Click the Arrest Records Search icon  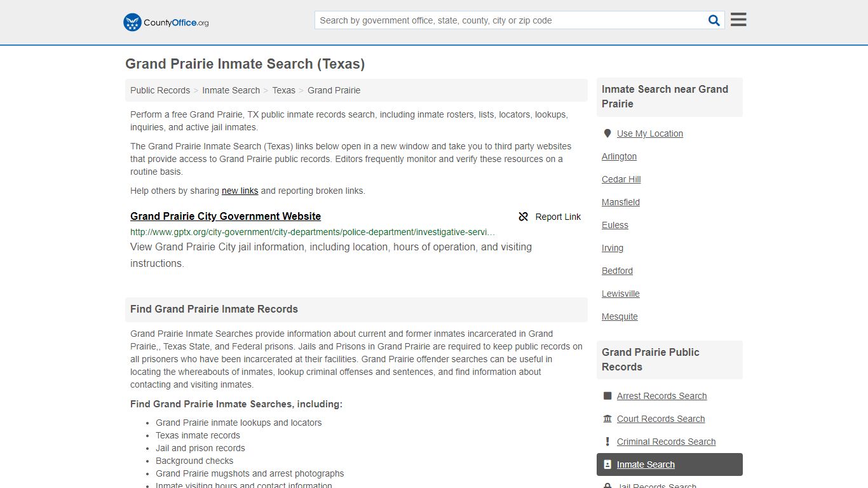click(607, 396)
